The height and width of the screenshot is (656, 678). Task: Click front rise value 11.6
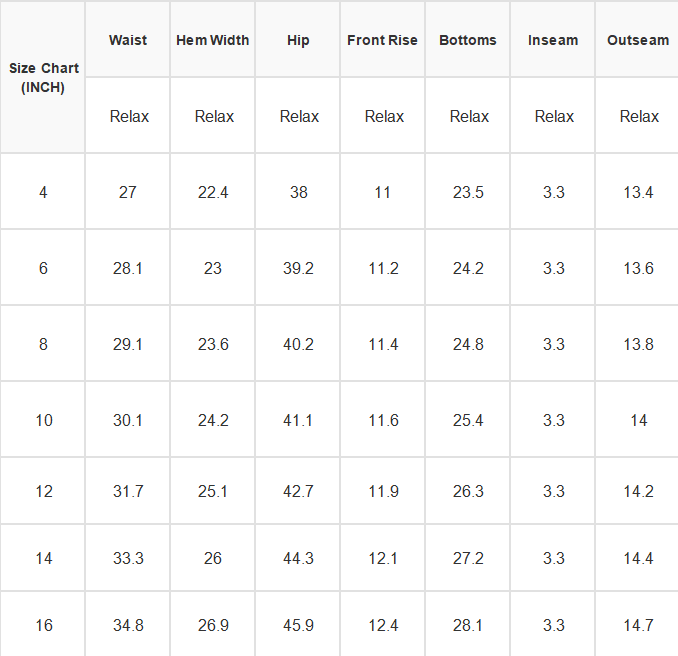tap(384, 420)
